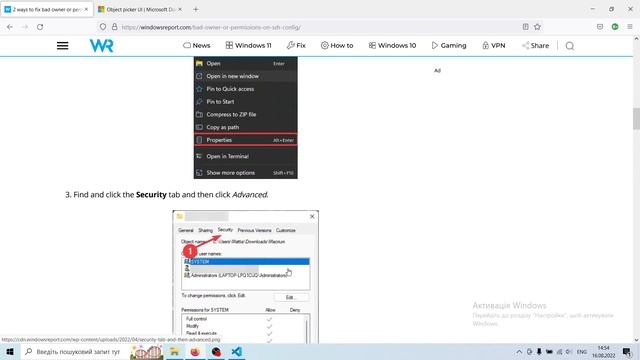
Task: Open the Windows 10 section
Action: (x=392, y=45)
